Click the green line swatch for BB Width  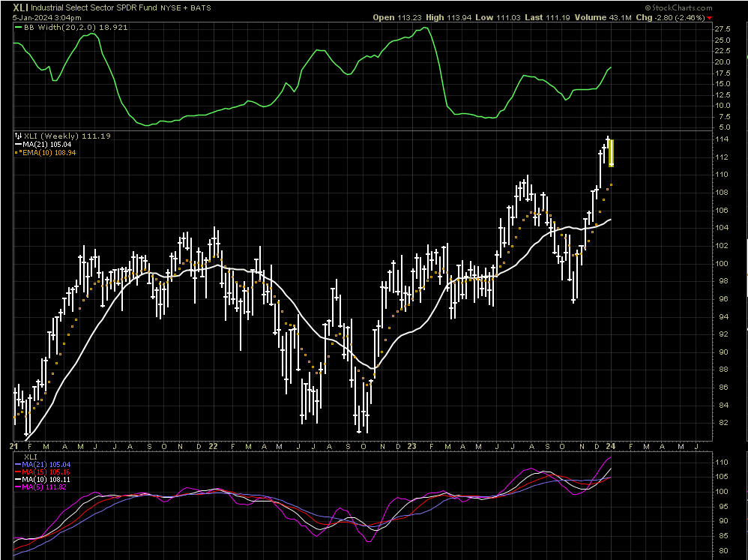(19, 28)
